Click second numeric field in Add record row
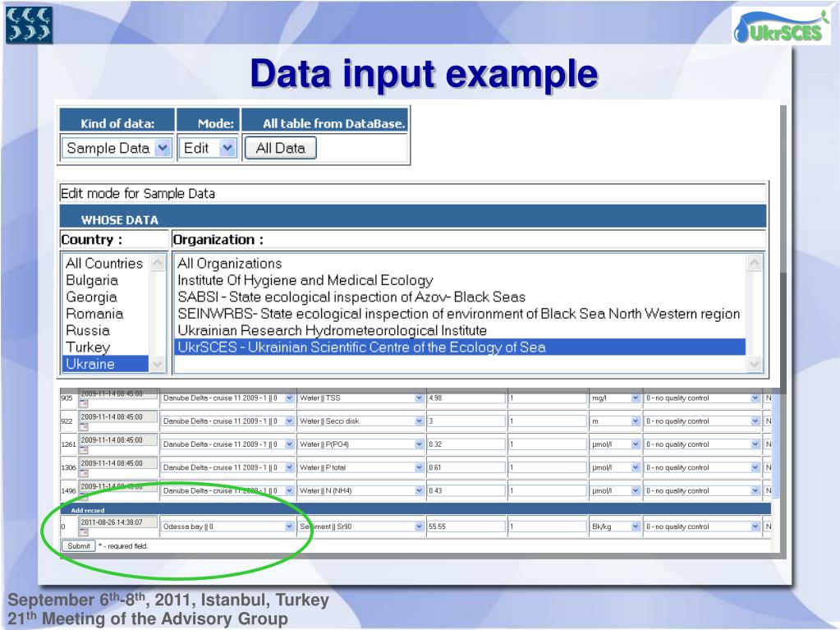The image size is (840, 630). click(x=548, y=527)
